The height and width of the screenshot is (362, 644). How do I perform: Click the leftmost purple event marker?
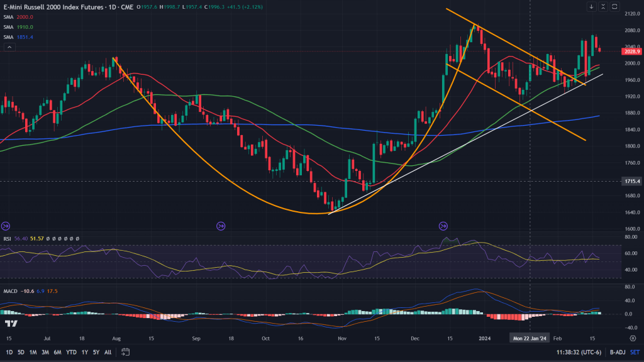coord(6,226)
